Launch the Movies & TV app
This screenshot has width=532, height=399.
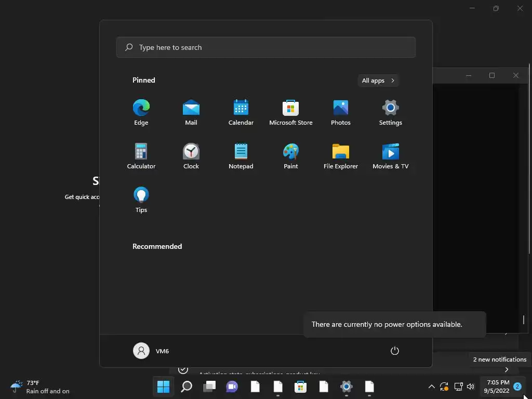point(391,156)
